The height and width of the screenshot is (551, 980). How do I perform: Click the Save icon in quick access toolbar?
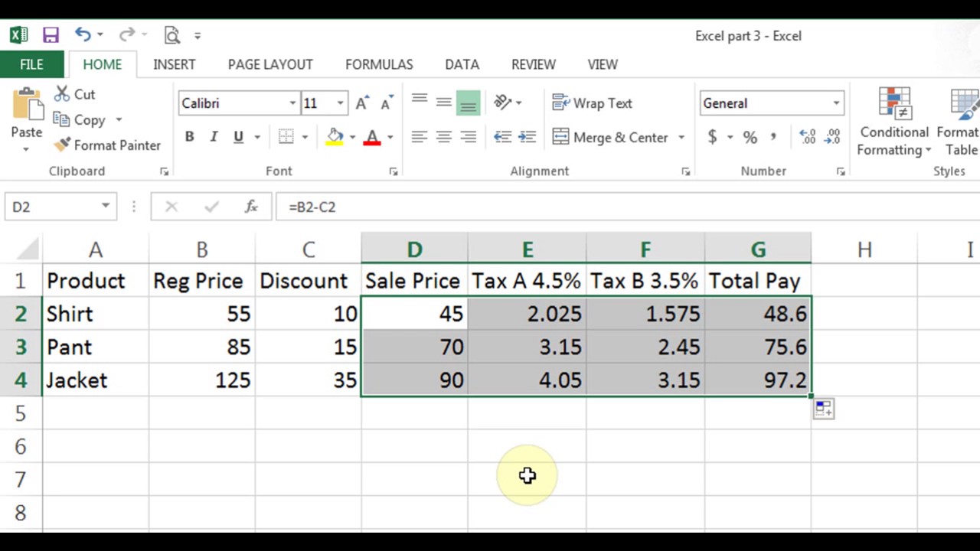tap(51, 35)
